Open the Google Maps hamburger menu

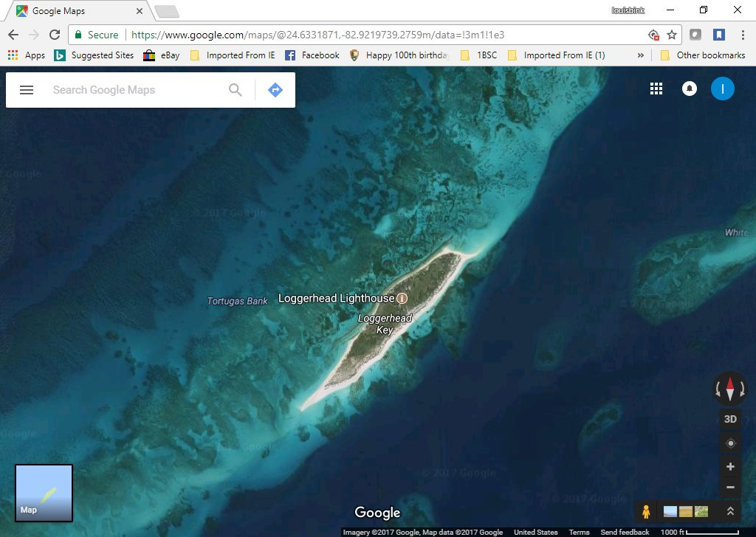pyautogui.click(x=27, y=90)
